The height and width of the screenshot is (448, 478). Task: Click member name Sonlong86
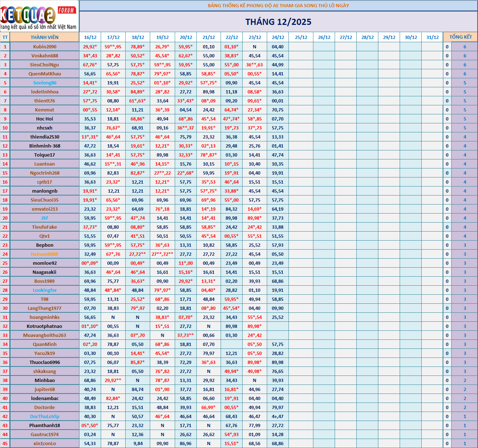point(44,83)
